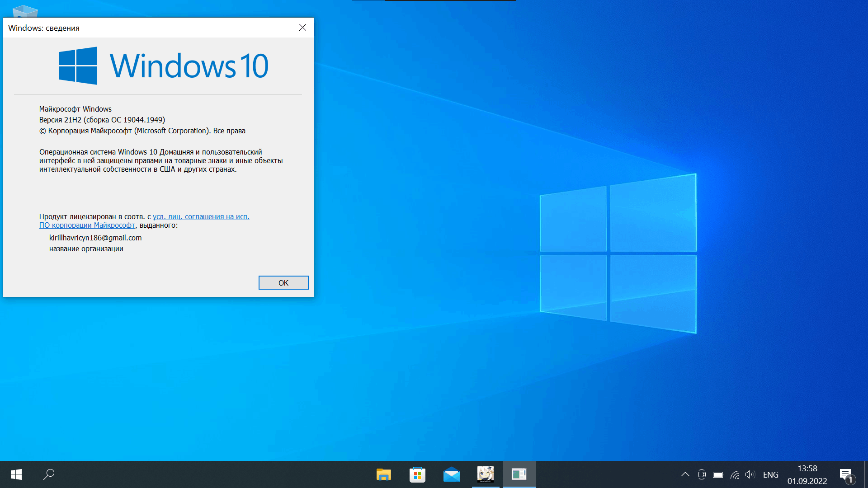Open battery status from the tray
868x488 pixels.
(x=718, y=474)
